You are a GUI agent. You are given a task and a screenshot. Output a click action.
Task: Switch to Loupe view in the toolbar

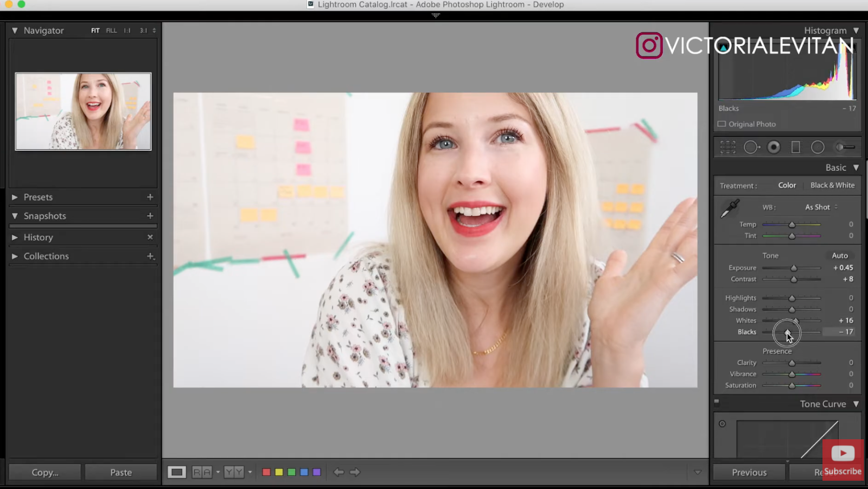click(x=176, y=472)
